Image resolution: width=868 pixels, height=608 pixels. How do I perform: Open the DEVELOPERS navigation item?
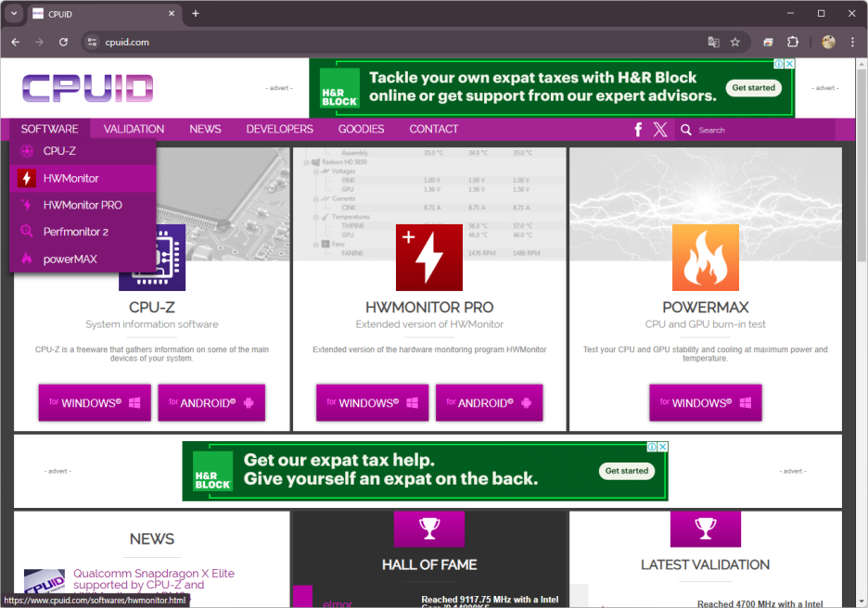[x=279, y=129]
